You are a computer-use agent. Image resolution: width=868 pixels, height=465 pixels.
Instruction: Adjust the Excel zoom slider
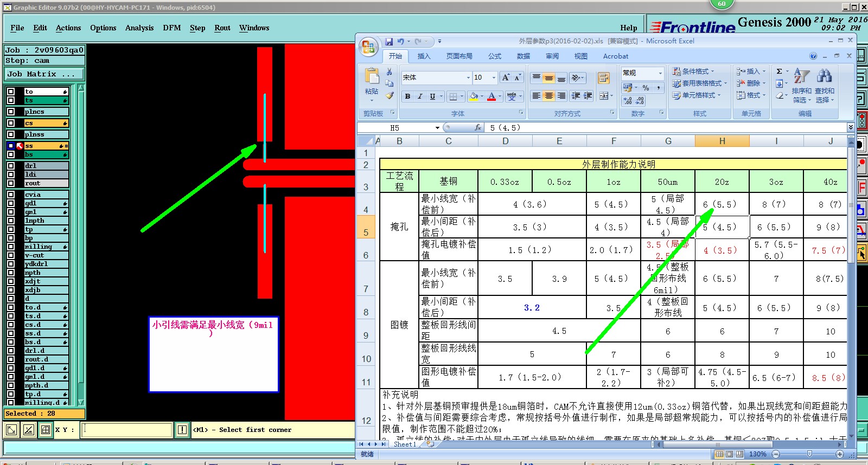(x=809, y=454)
